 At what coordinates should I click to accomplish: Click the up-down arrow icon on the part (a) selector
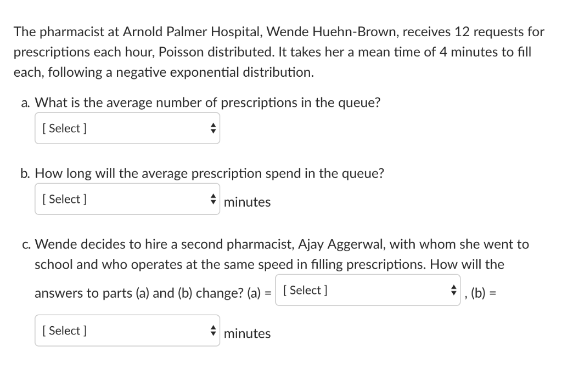pyautogui.click(x=213, y=128)
